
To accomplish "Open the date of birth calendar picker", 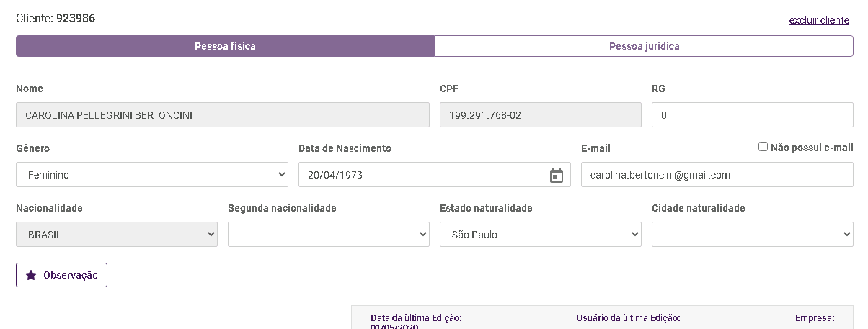I will coord(557,176).
